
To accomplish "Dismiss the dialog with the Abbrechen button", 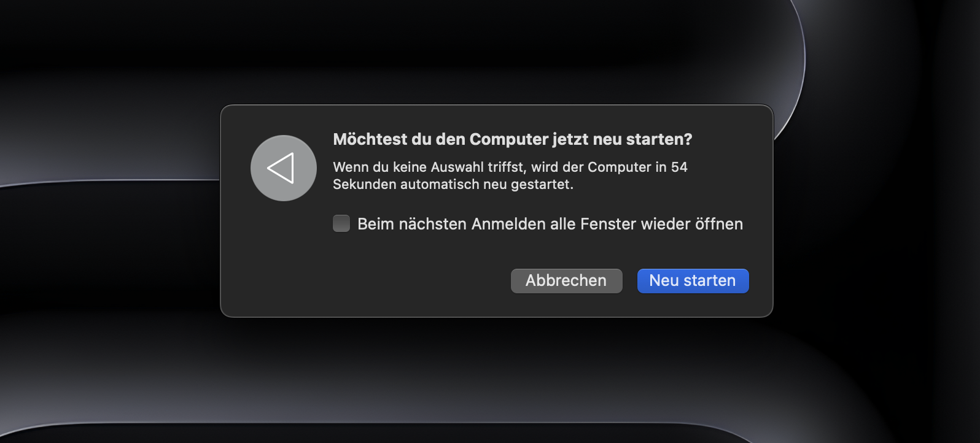I will (566, 280).
